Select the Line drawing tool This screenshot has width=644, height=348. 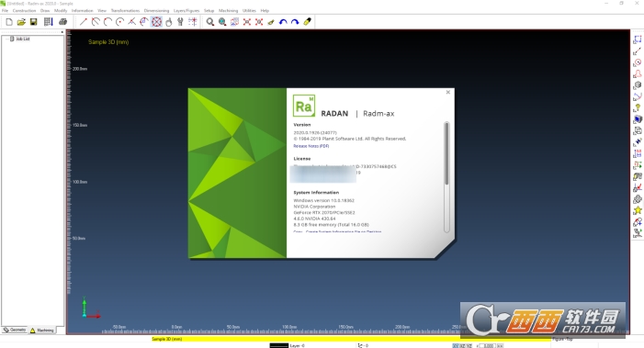(x=84, y=22)
